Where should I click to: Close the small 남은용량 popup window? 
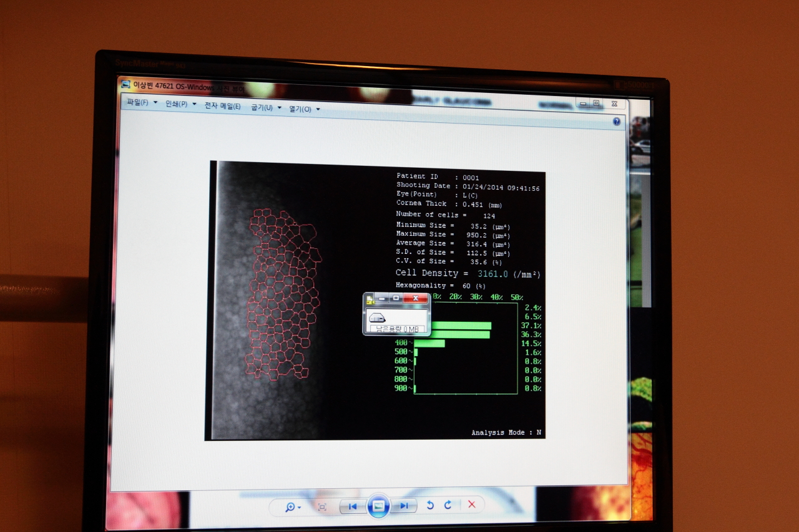click(416, 298)
